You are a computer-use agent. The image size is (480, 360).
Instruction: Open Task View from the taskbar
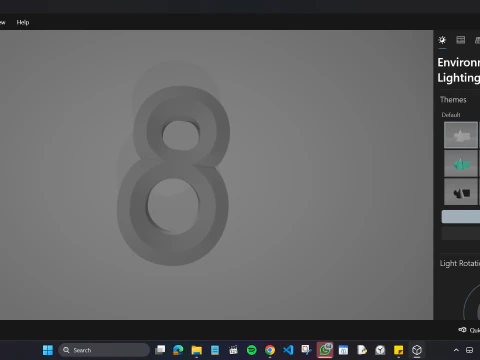tap(160, 350)
